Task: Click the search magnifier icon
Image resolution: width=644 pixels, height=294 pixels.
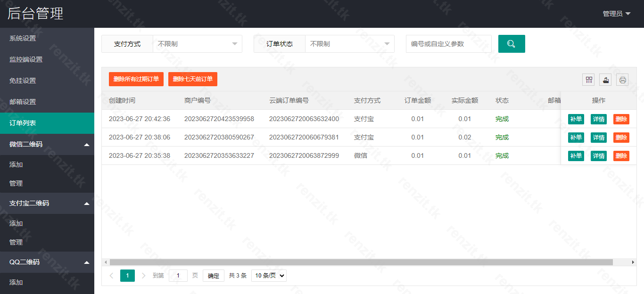Action: point(512,43)
